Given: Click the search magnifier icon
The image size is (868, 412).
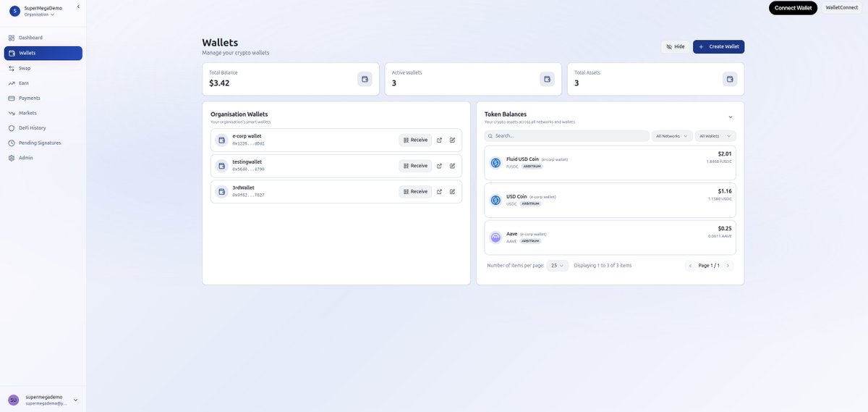Looking at the screenshot, I should point(490,136).
